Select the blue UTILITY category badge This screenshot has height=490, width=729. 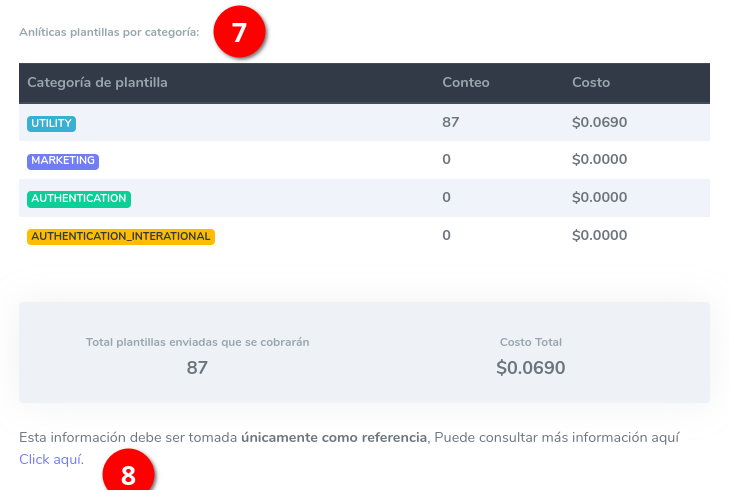coord(52,123)
